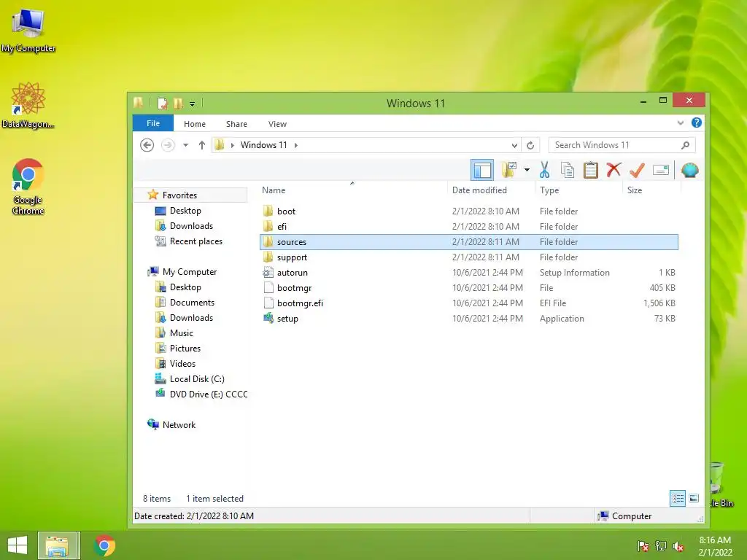Open Desktop under Favorites
The image size is (747, 560).
[185, 211]
